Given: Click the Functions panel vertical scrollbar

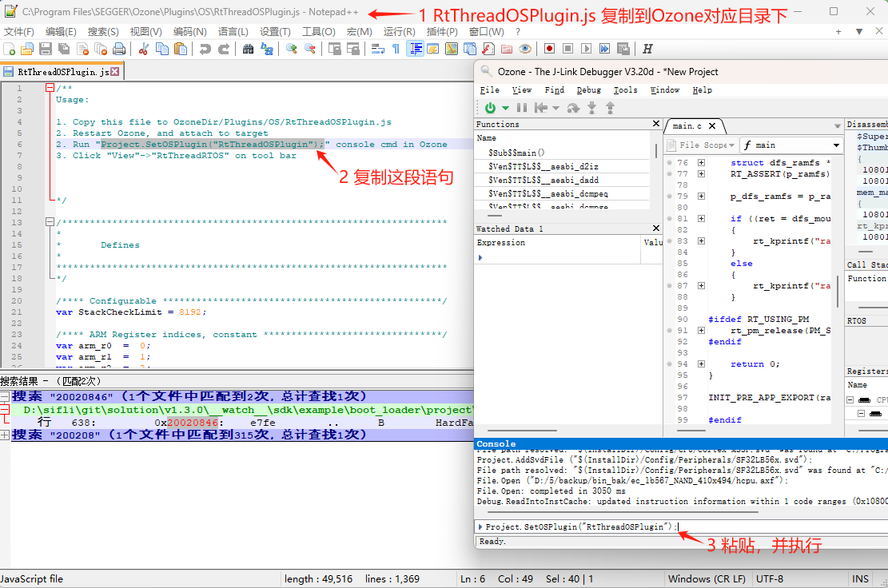Looking at the screenshot, I should (x=655, y=150).
